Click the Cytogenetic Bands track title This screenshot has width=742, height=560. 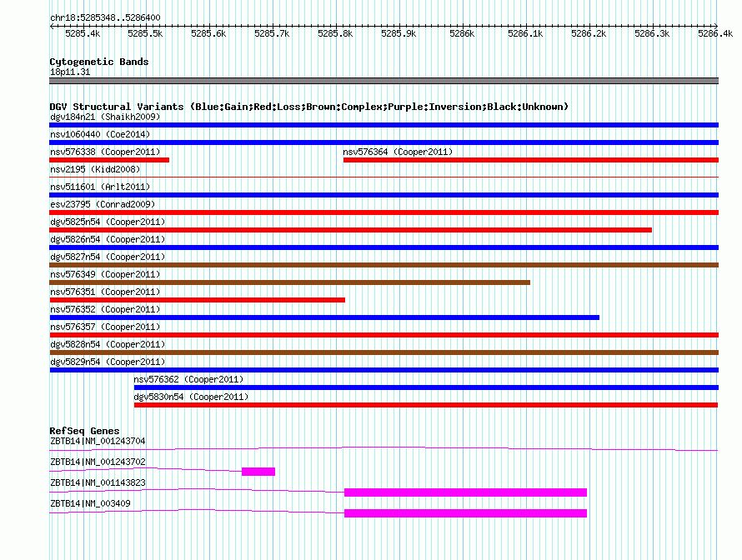(x=99, y=62)
